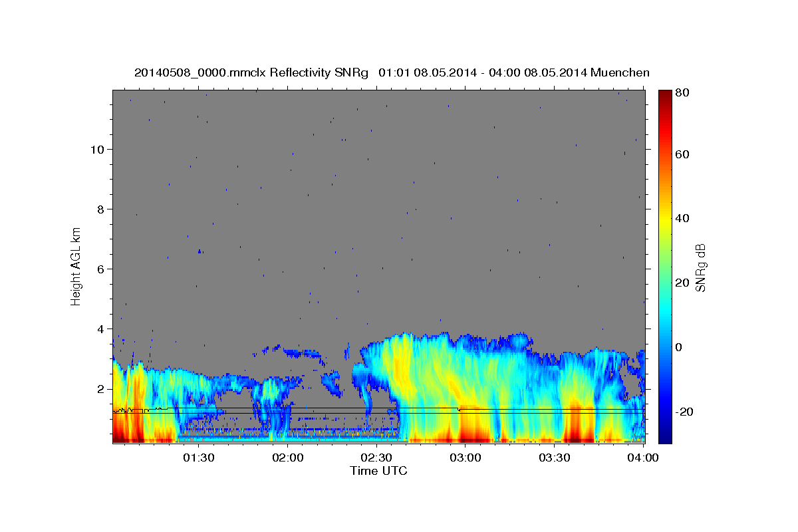Click the colorbar value 40

pos(682,218)
